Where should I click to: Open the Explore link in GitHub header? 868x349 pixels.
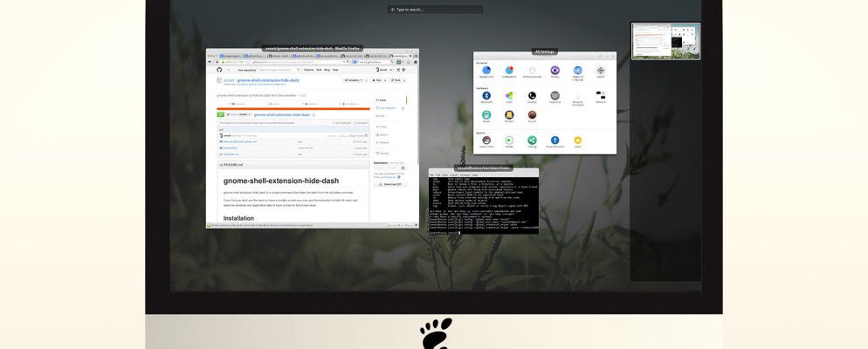309,70
